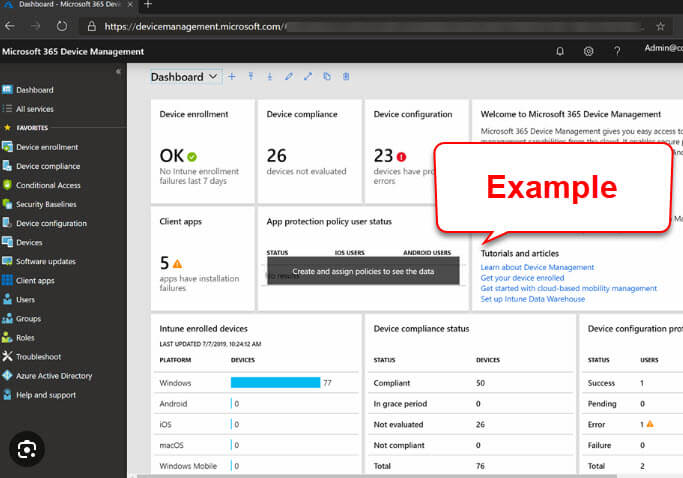Click the Device configuration red error icon
The height and width of the screenshot is (478, 683).
pyautogui.click(x=401, y=156)
